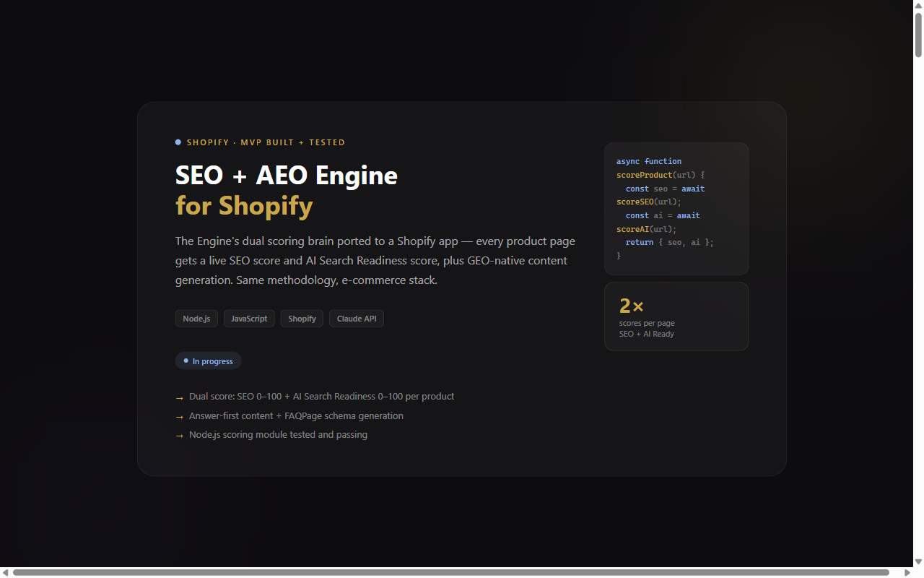Click 'scores per page' caption

pos(647,323)
